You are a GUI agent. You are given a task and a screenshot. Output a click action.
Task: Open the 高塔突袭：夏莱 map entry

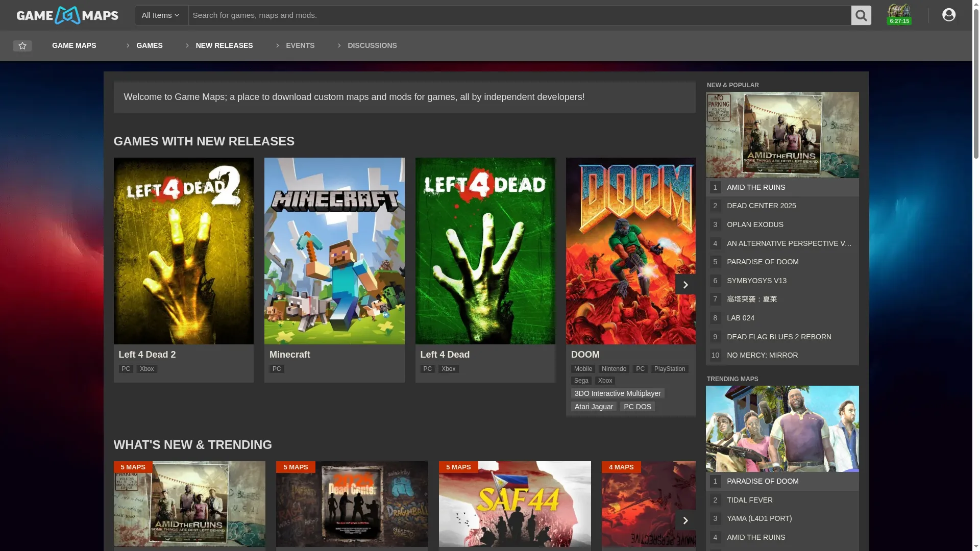coord(782,299)
